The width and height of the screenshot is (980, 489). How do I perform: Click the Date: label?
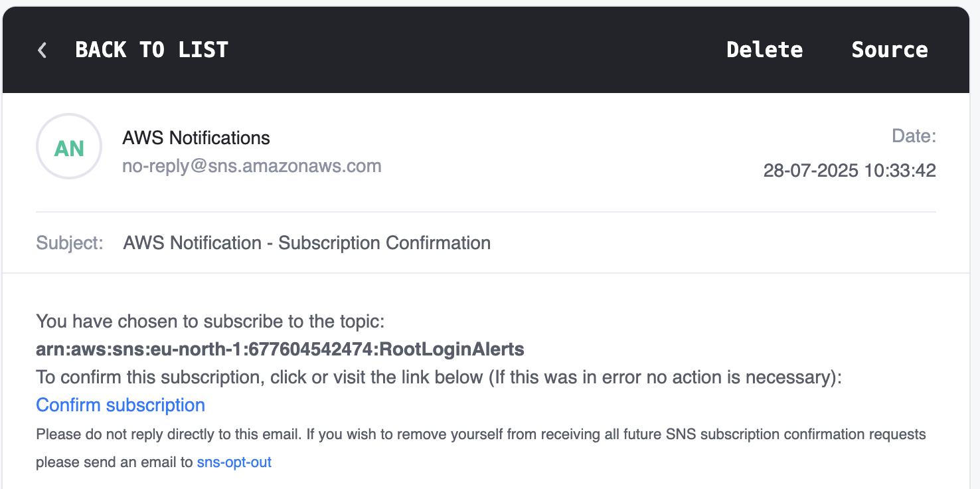tap(914, 137)
